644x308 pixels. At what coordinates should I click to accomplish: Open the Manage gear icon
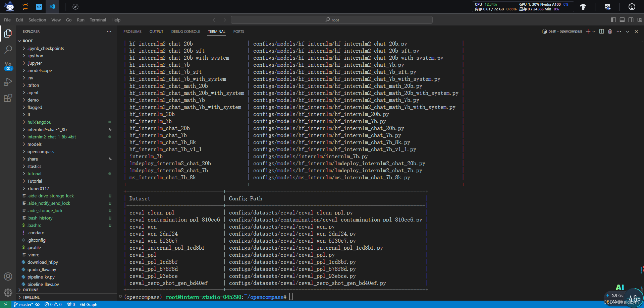coord(8,293)
